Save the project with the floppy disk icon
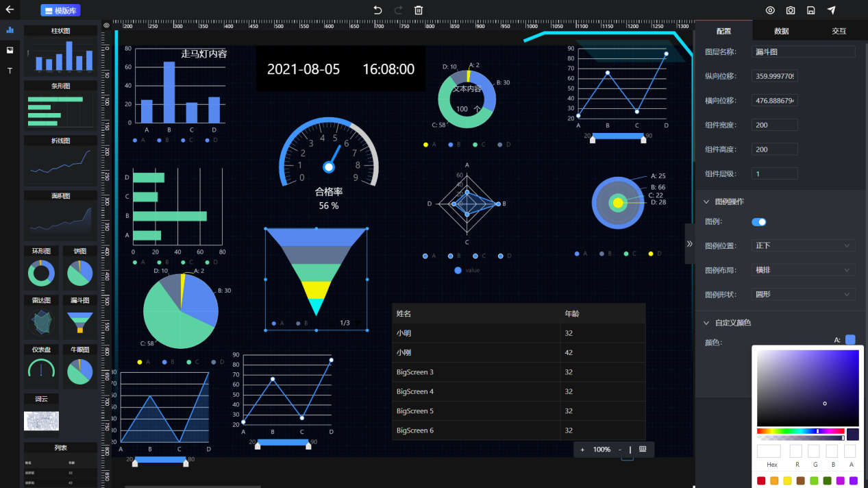868x488 pixels. [810, 10]
